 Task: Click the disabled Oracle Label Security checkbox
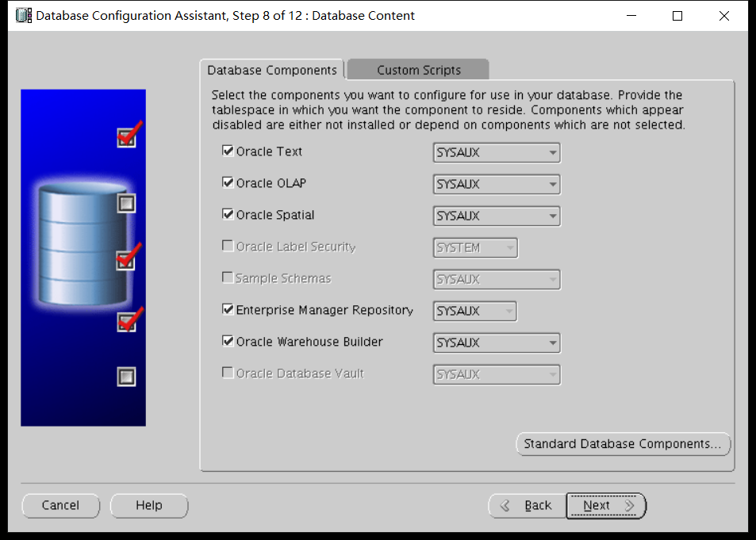click(x=228, y=247)
